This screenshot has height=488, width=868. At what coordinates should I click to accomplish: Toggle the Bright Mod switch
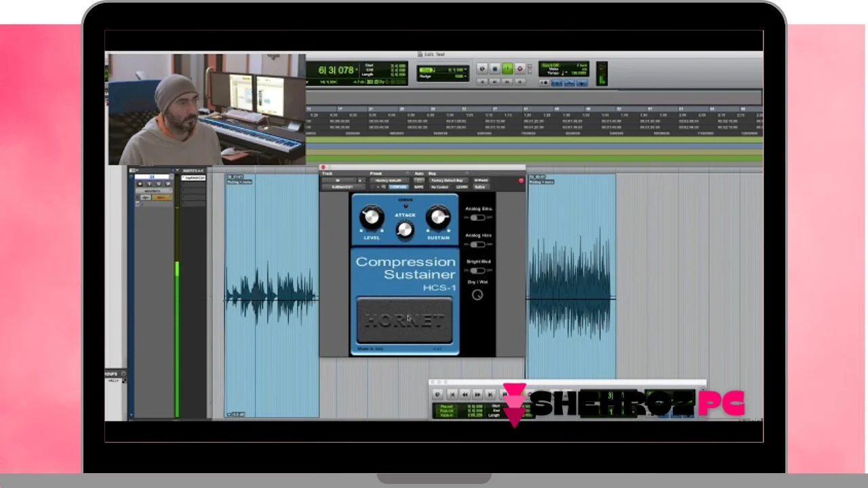click(x=477, y=270)
